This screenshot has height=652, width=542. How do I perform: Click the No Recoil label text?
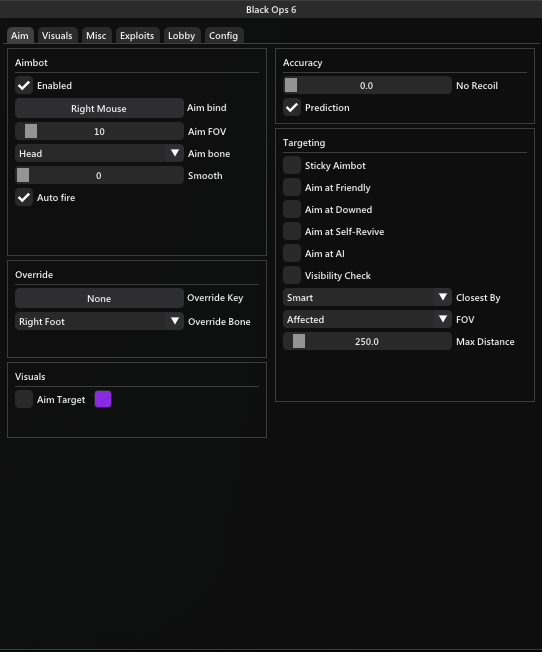[477, 86]
